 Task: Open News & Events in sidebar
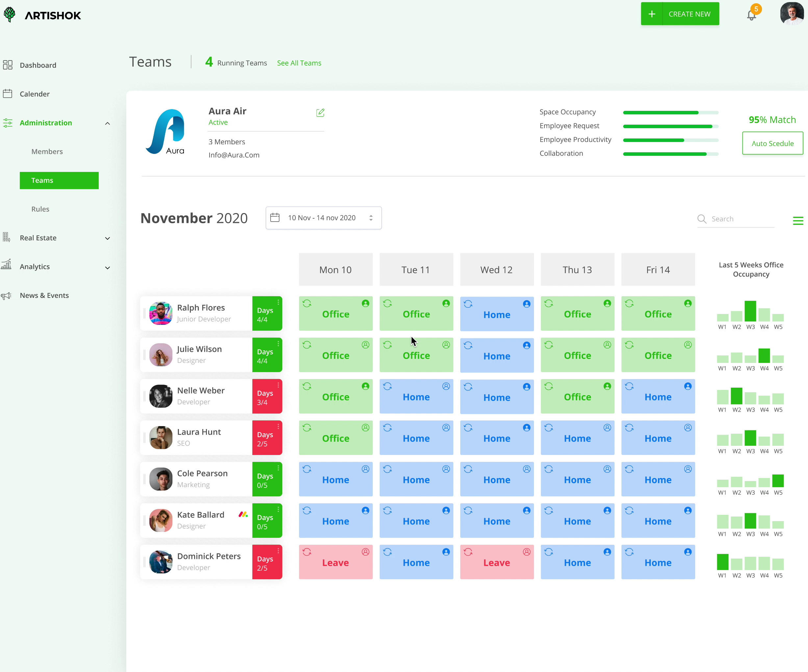coord(44,296)
